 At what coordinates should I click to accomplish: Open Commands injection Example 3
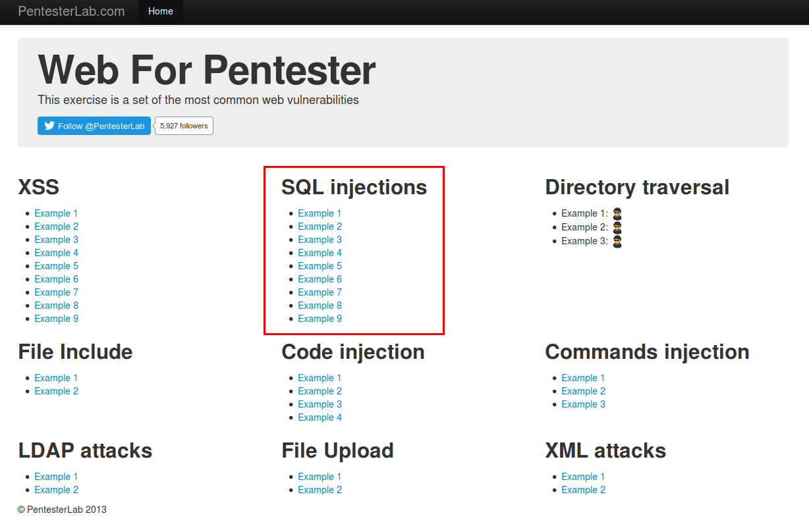(583, 404)
